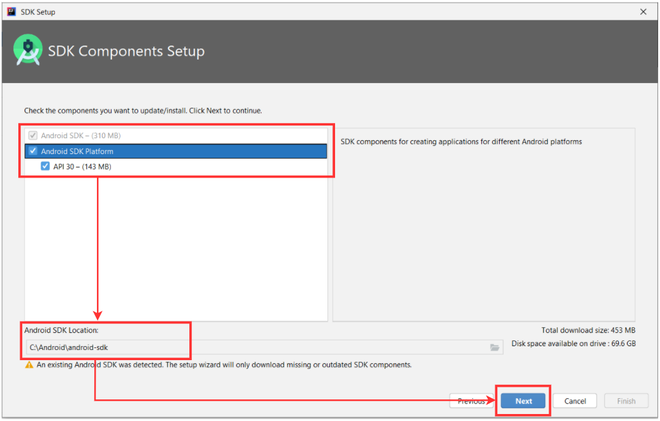Uncheck the Android SDK Platform checkbox
Viewport: 660px width, 421px height.
33,151
